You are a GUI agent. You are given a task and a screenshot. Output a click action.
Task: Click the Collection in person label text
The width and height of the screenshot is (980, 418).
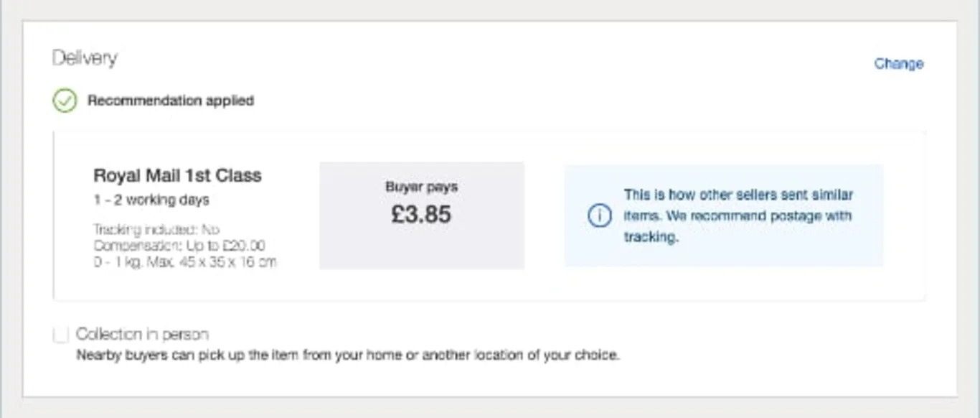click(x=142, y=335)
